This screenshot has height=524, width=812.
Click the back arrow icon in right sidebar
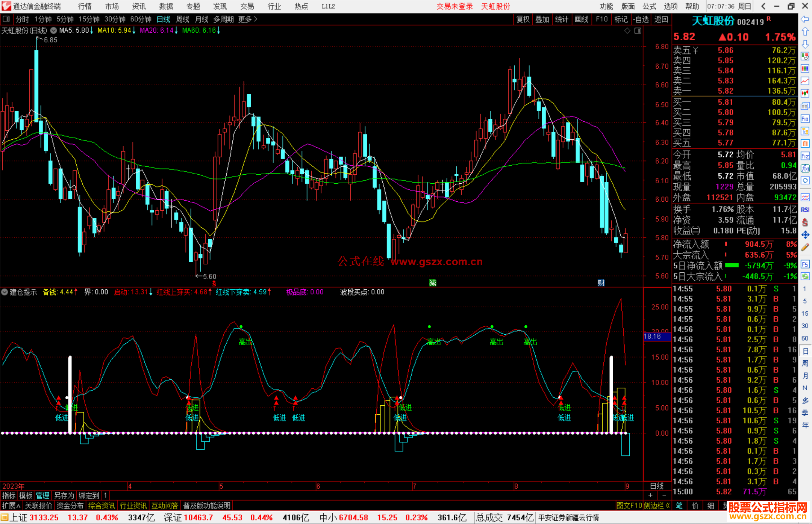pos(805,19)
